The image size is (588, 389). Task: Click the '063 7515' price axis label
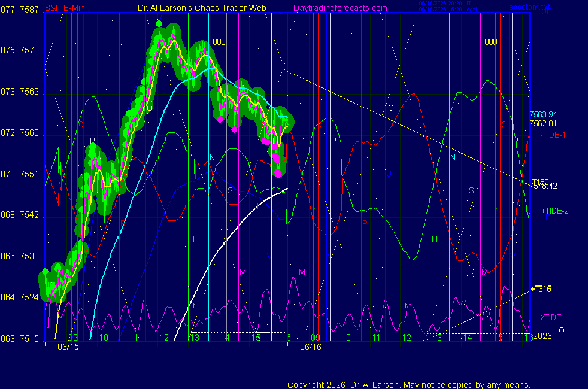(x=20, y=338)
